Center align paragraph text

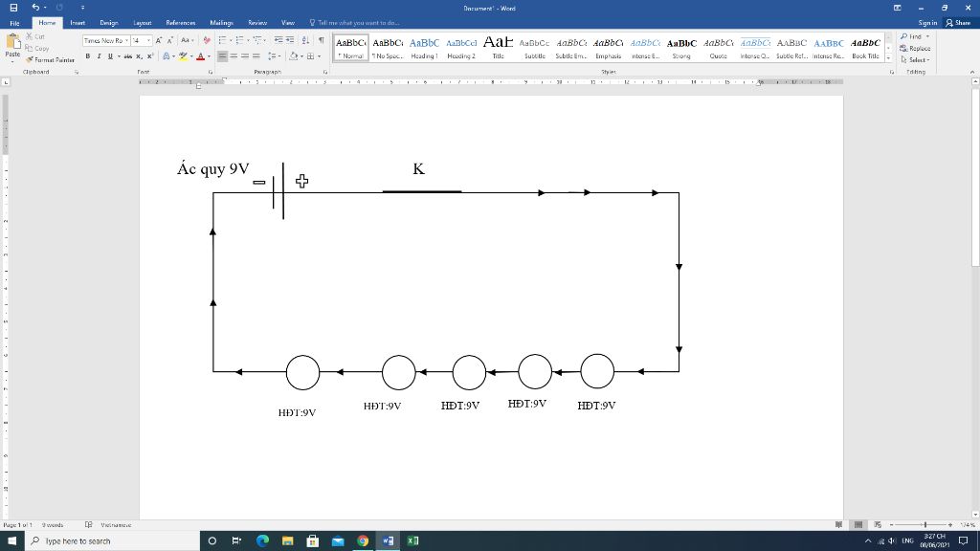[234, 56]
